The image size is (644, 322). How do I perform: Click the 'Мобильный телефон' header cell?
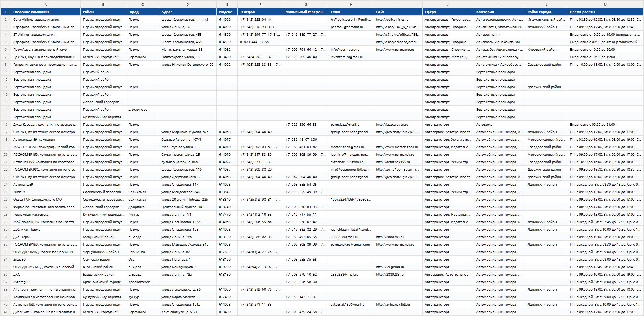(x=306, y=12)
